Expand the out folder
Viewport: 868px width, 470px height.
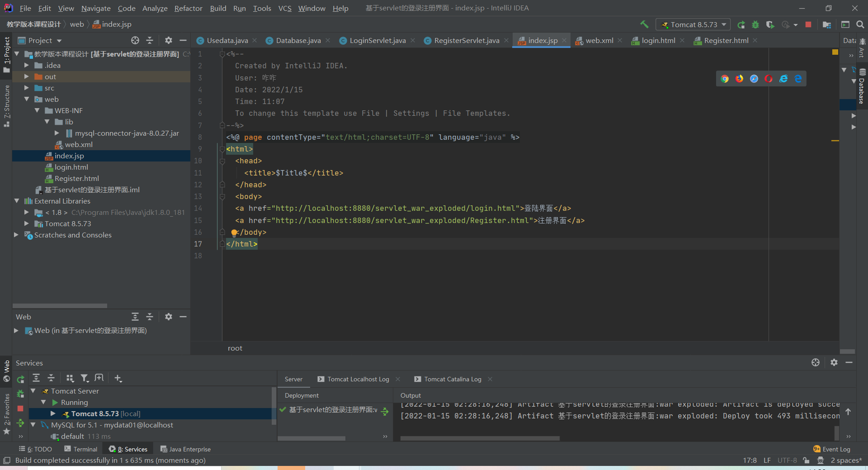pos(27,76)
